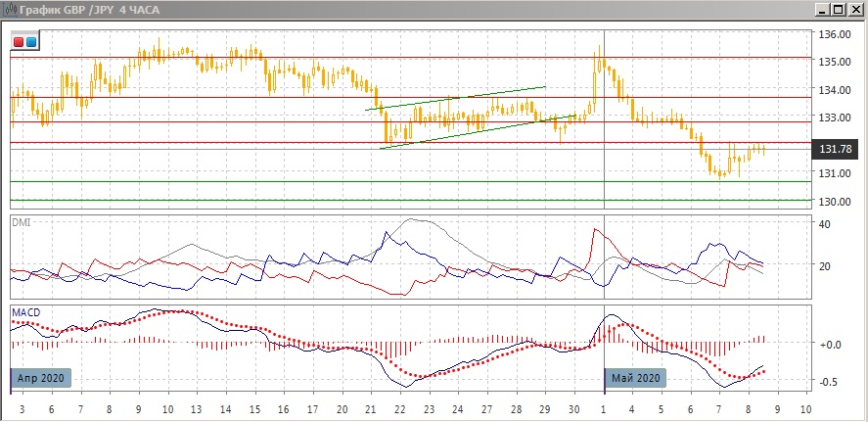Click date 20 on the time axis
868x422 pixels.
[x=343, y=409]
